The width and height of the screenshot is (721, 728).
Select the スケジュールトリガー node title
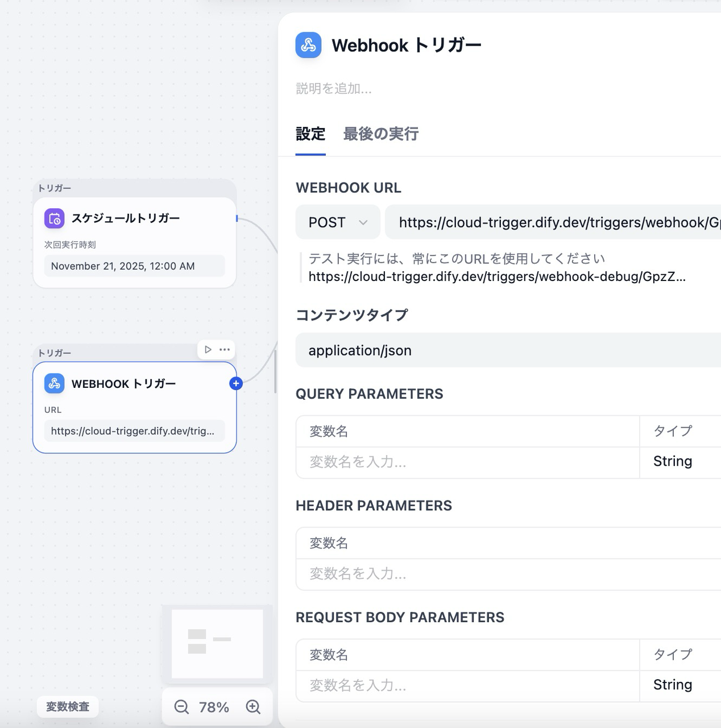point(126,218)
